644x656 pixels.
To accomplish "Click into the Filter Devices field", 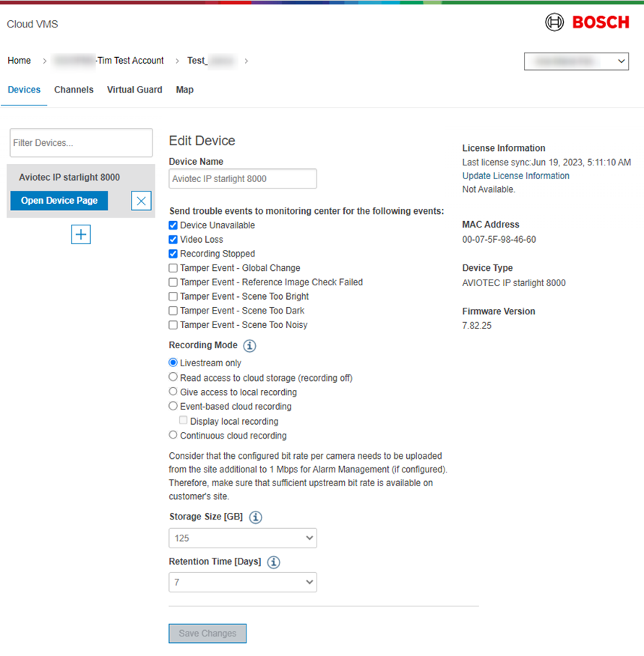I will (x=81, y=143).
